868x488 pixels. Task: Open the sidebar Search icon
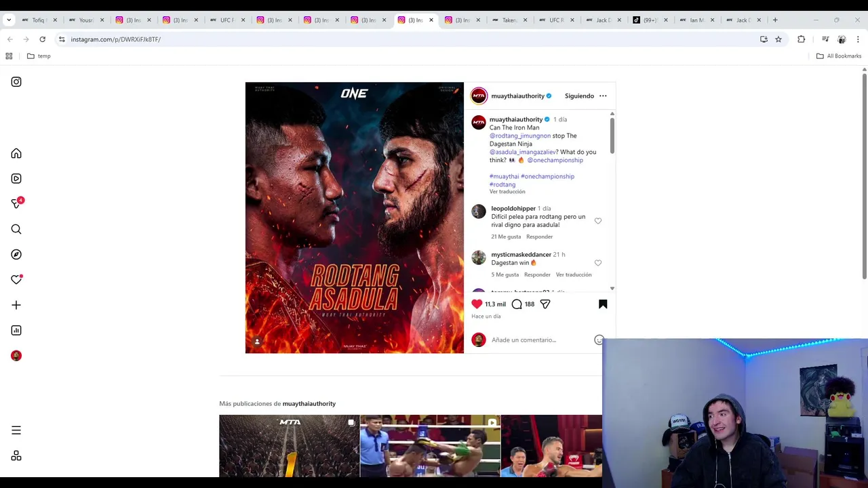[16, 229]
